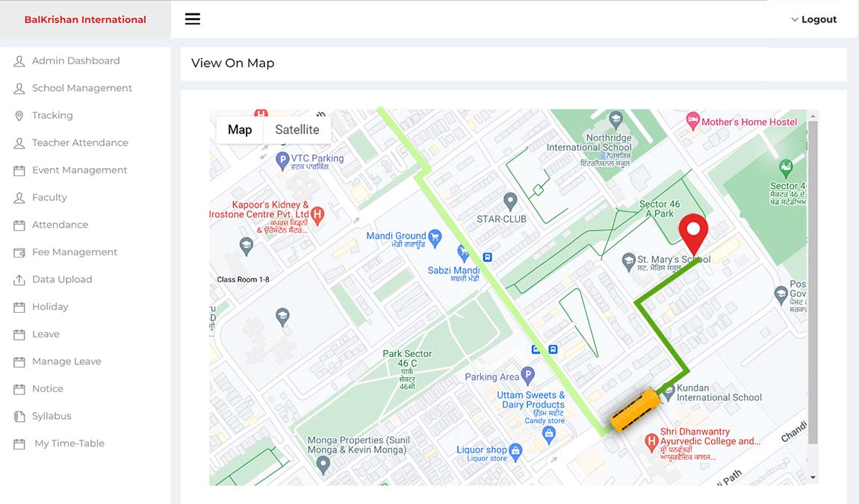
Task: Click the Syllabus document icon
Action: pyautogui.click(x=19, y=416)
